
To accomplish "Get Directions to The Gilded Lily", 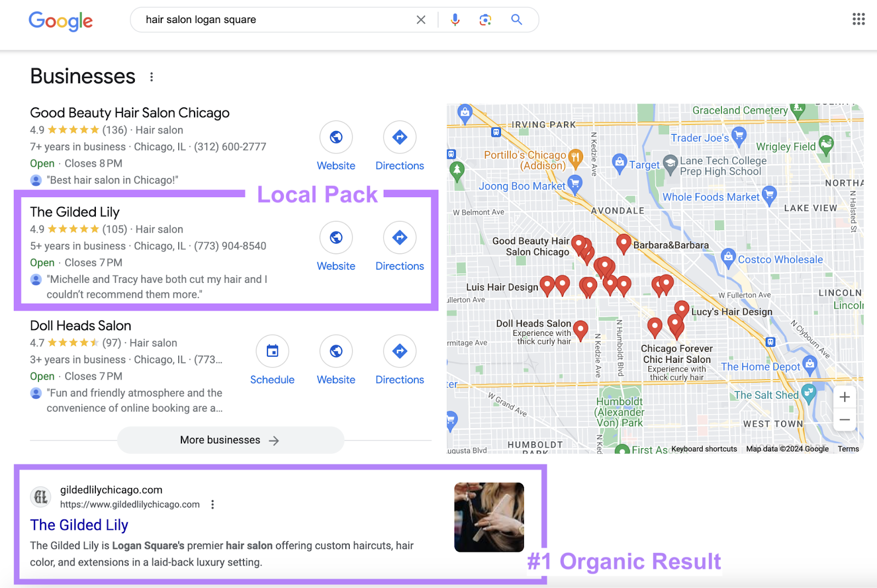I will 399,237.
